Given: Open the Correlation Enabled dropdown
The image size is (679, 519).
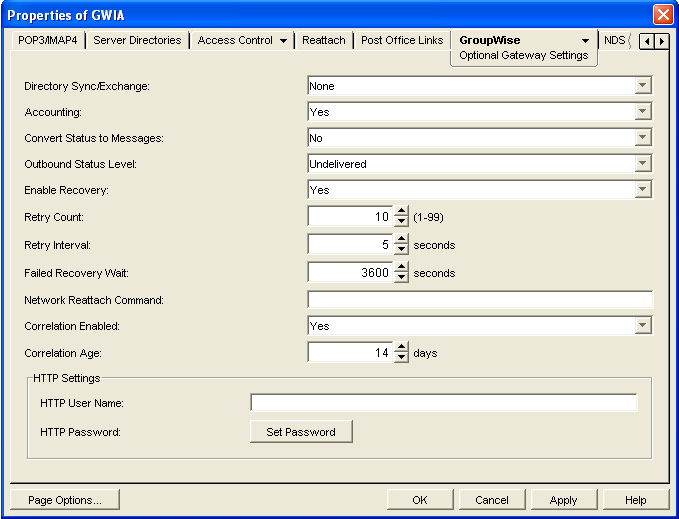Looking at the screenshot, I should point(643,325).
